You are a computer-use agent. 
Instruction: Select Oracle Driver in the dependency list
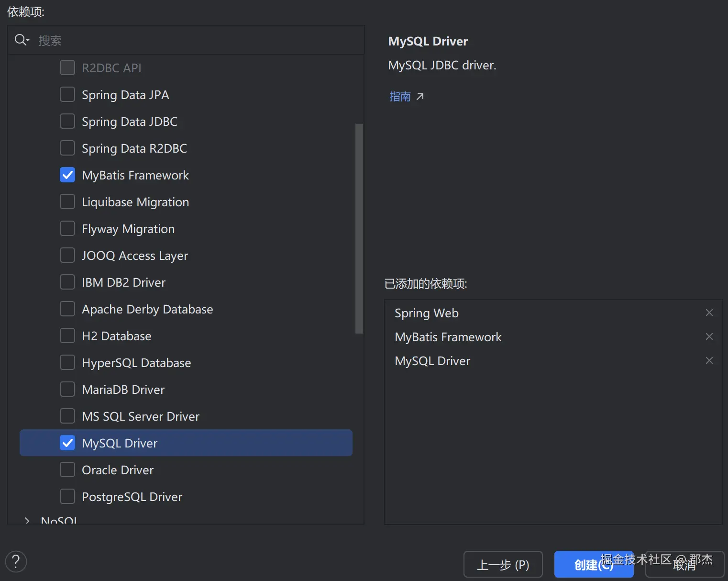point(118,470)
